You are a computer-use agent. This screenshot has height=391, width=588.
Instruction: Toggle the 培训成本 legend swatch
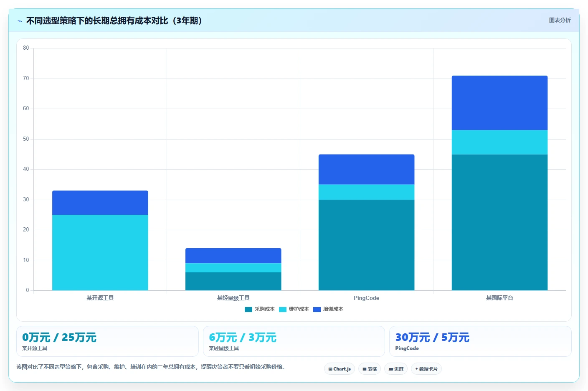point(317,310)
